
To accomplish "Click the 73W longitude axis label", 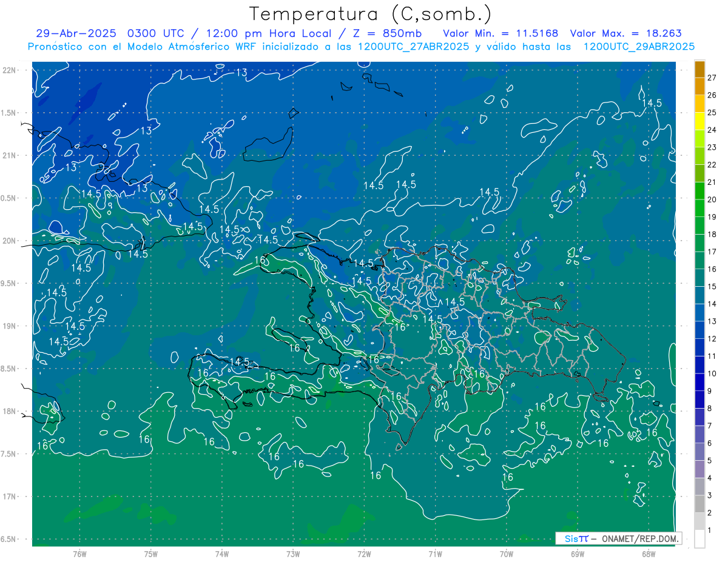I will pyautogui.click(x=293, y=554).
